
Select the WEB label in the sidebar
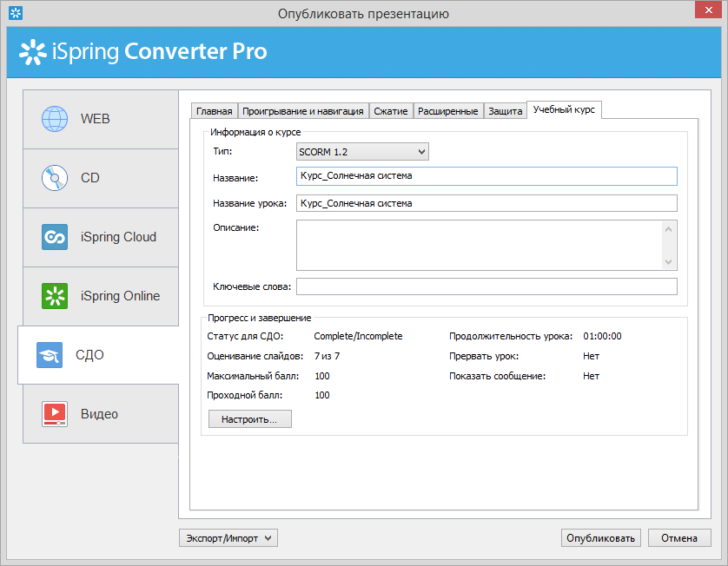point(96,119)
